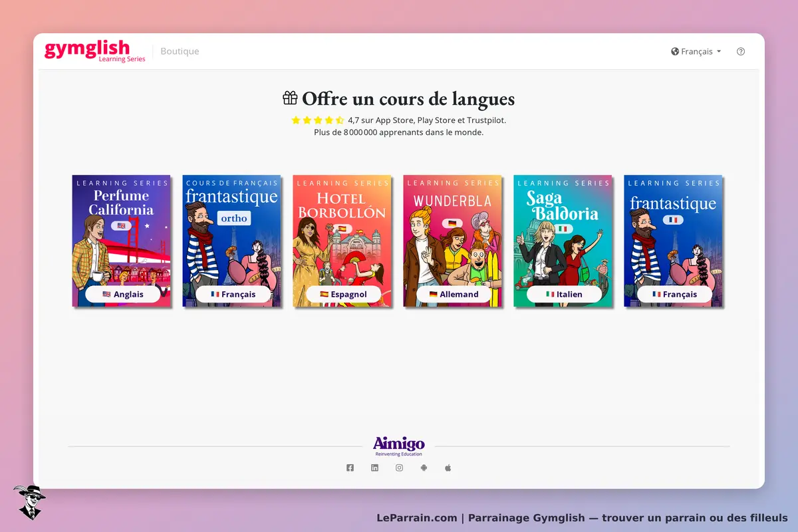
Task: Open the Frantastique ortho course cover
Action: click(x=232, y=241)
